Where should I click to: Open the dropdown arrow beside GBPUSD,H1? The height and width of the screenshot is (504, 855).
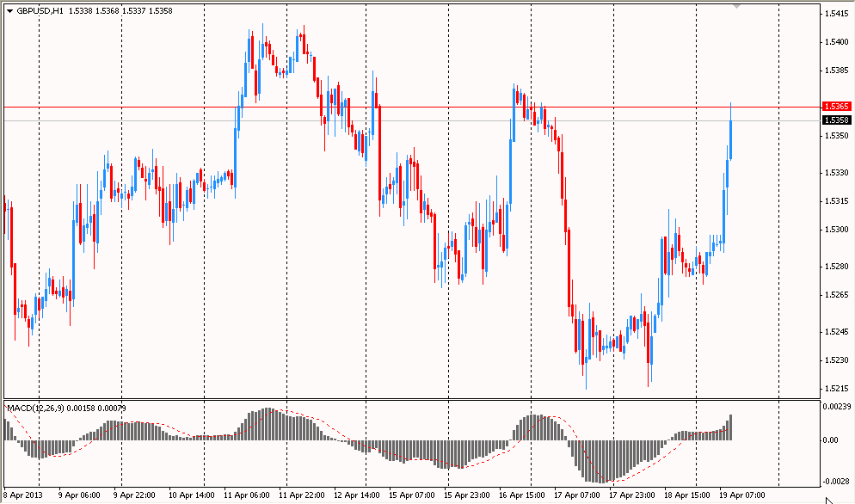coord(9,10)
